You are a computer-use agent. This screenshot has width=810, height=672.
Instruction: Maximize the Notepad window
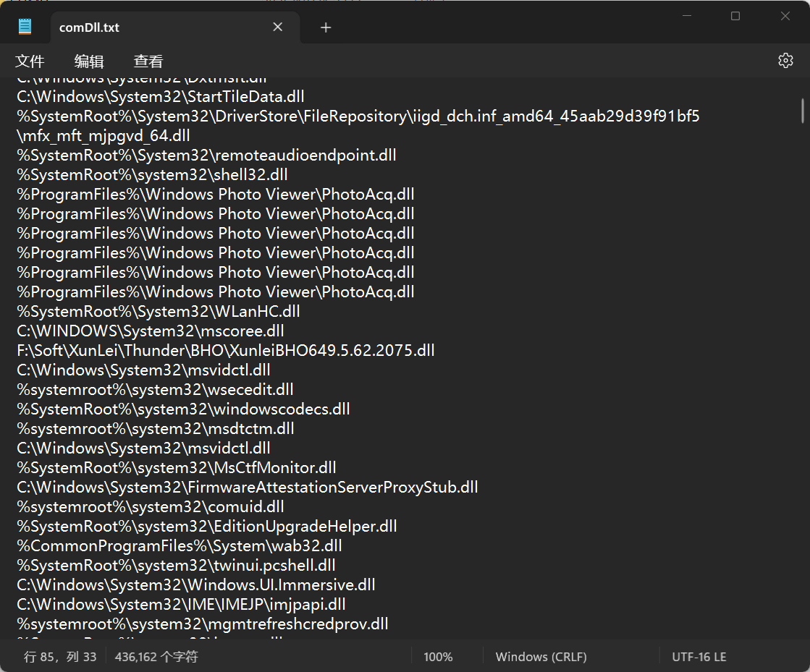pos(735,16)
